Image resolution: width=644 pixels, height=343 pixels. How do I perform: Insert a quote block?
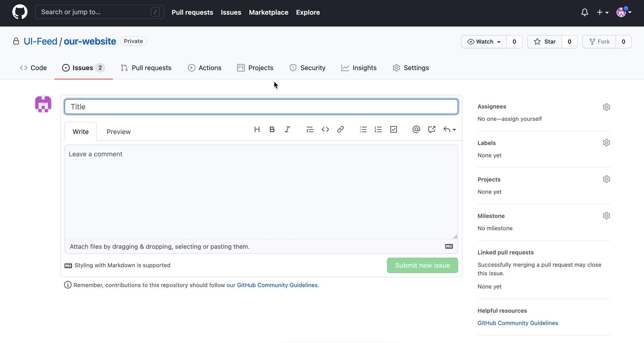pos(310,129)
